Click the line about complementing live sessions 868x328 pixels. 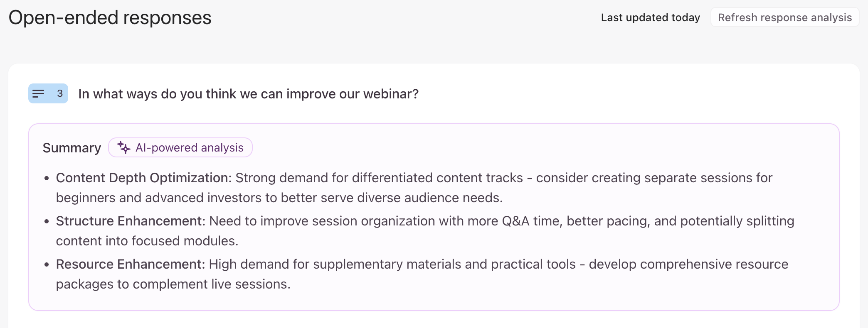point(173,284)
